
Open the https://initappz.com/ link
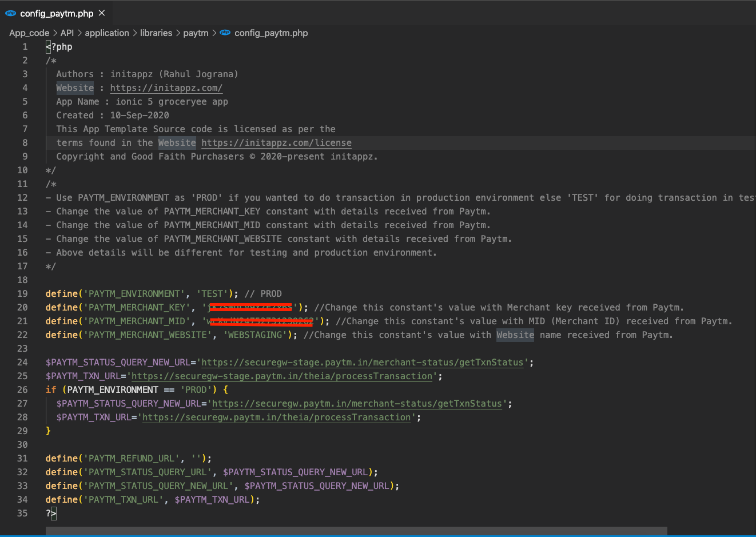coord(166,88)
